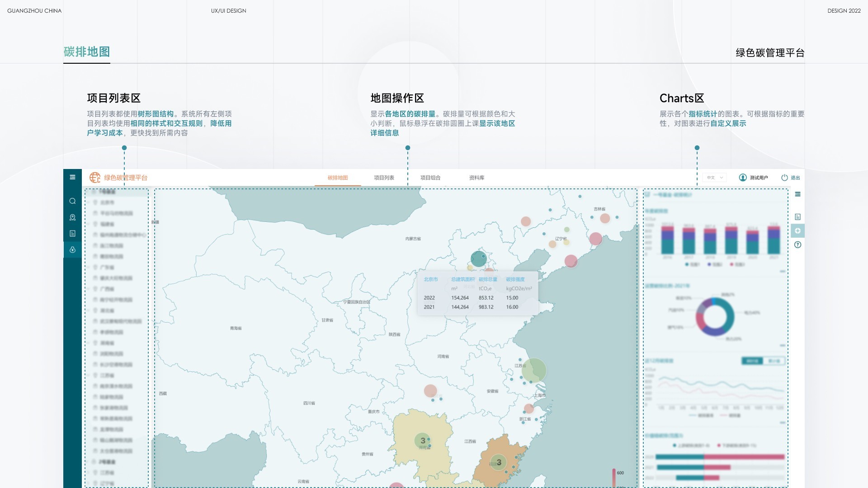Click the 测试用户 user profile
The height and width of the screenshot is (488, 868).
point(754,178)
